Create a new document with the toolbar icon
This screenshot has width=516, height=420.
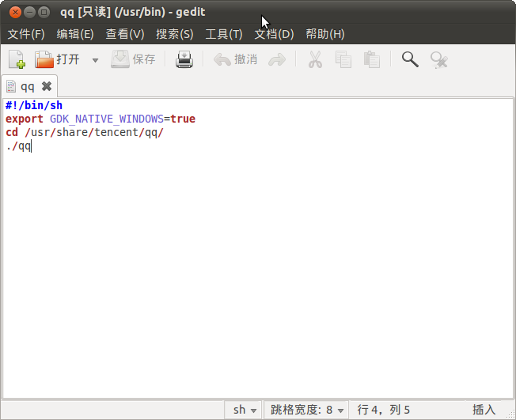tap(17, 59)
